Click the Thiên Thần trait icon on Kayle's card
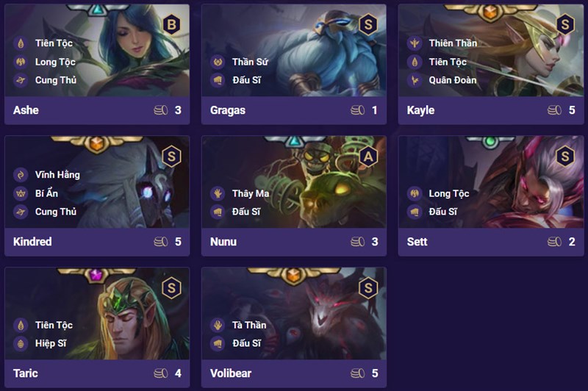The width and height of the screenshot is (588, 391). pyautogui.click(x=415, y=43)
